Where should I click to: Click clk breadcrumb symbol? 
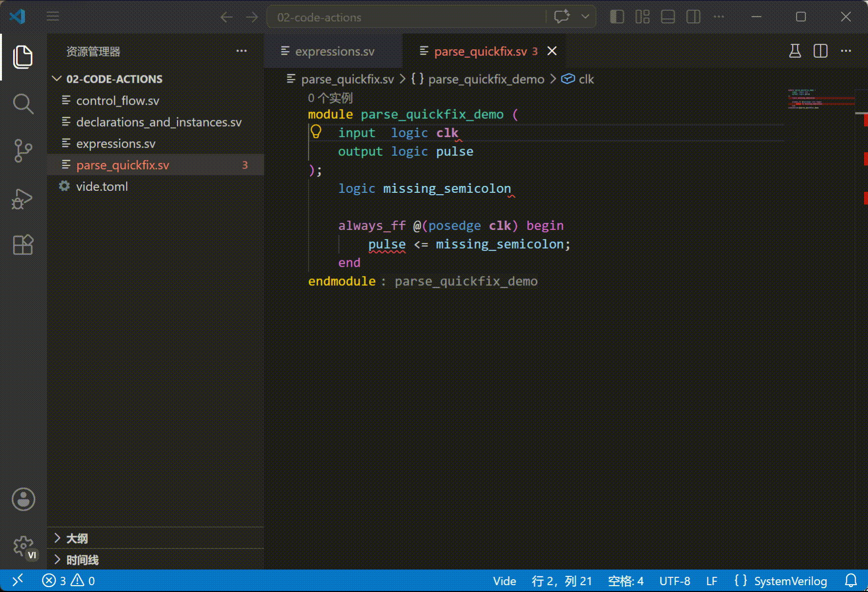(x=586, y=79)
